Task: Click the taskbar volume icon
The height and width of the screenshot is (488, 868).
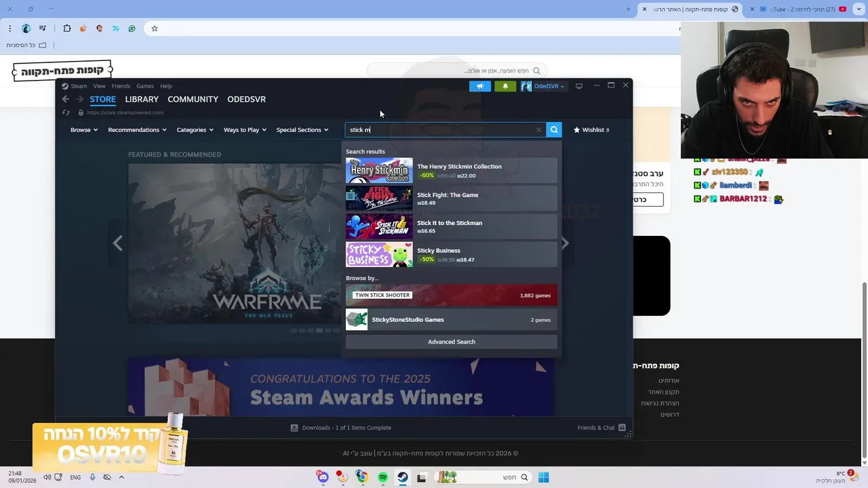Action: pos(47,477)
